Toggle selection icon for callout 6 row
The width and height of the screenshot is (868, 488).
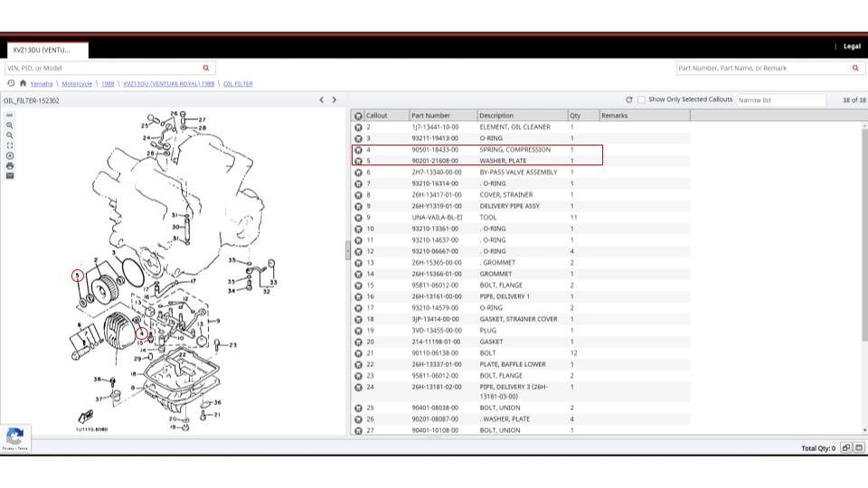pos(359,173)
